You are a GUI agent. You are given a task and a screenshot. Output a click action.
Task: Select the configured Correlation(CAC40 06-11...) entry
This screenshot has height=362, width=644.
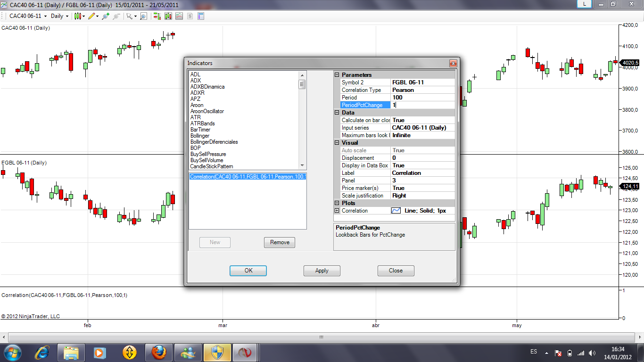pos(248,177)
